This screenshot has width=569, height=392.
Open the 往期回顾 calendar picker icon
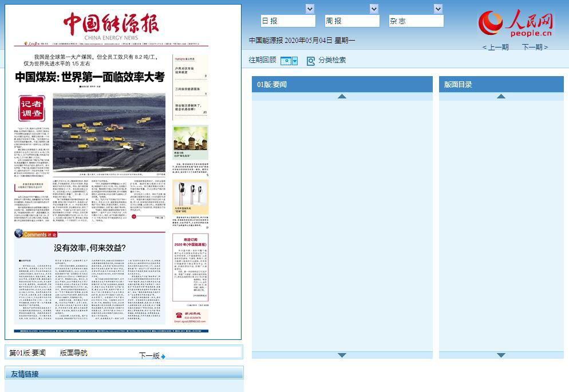pos(289,61)
